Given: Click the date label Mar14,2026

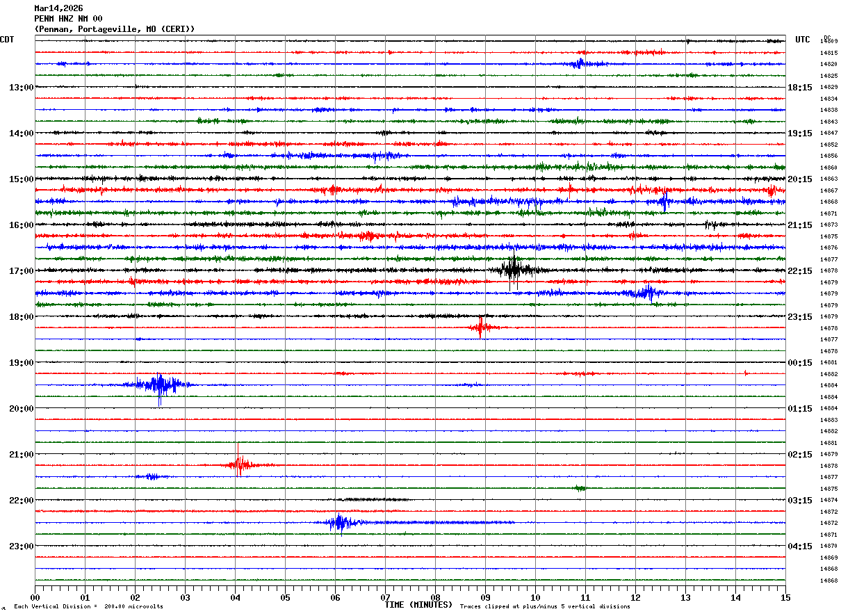Looking at the screenshot, I should pos(58,8).
